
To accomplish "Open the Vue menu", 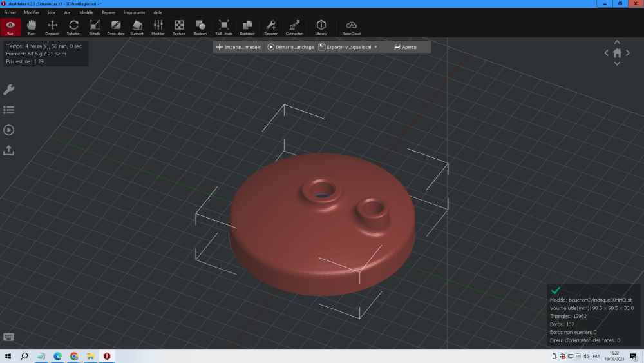I will 67,12.
